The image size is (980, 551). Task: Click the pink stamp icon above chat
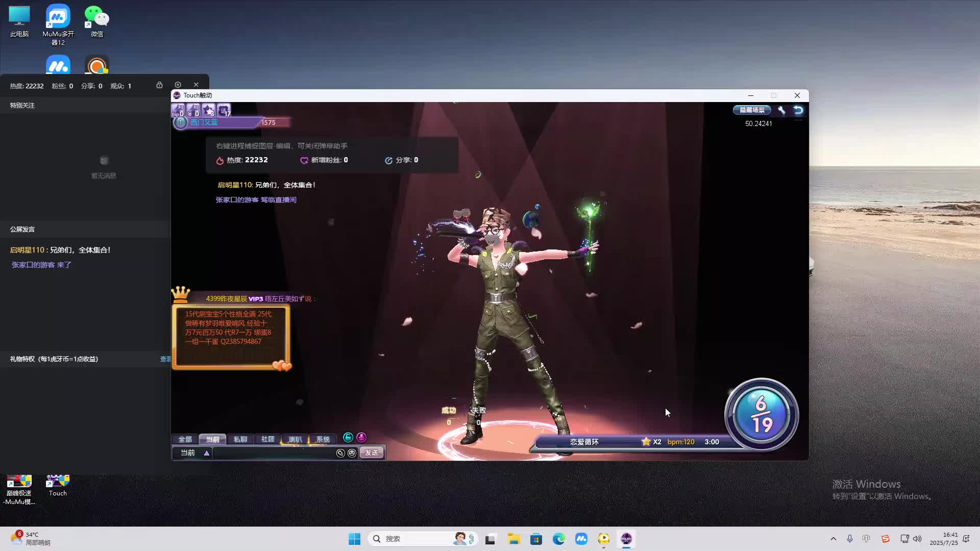coord(361,437)
